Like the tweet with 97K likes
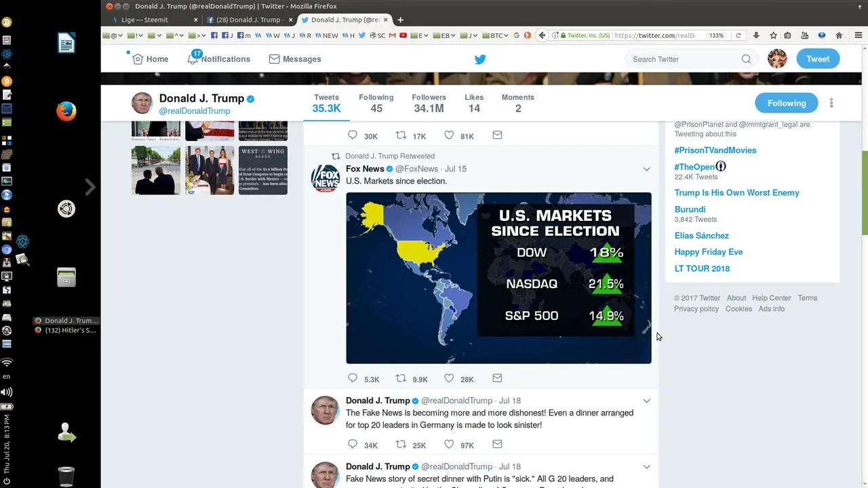The image size is (868, 488). click(x=449, y=445)
